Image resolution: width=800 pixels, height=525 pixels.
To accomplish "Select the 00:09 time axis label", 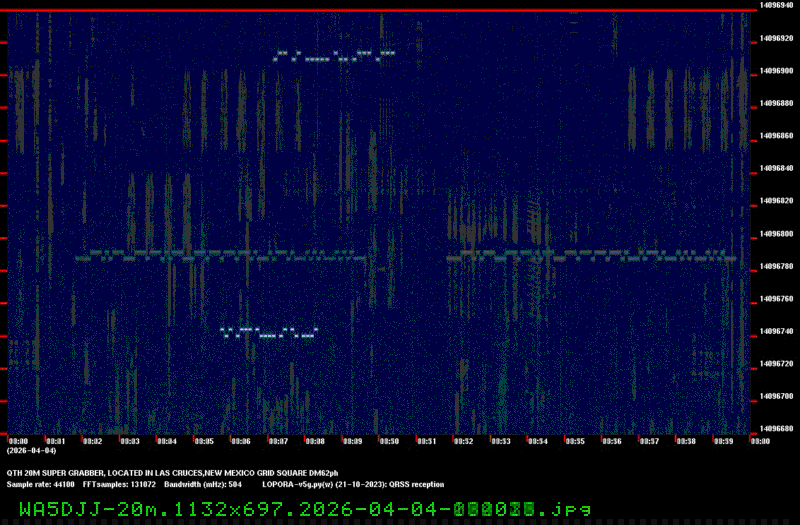I will tap(352, 441).
